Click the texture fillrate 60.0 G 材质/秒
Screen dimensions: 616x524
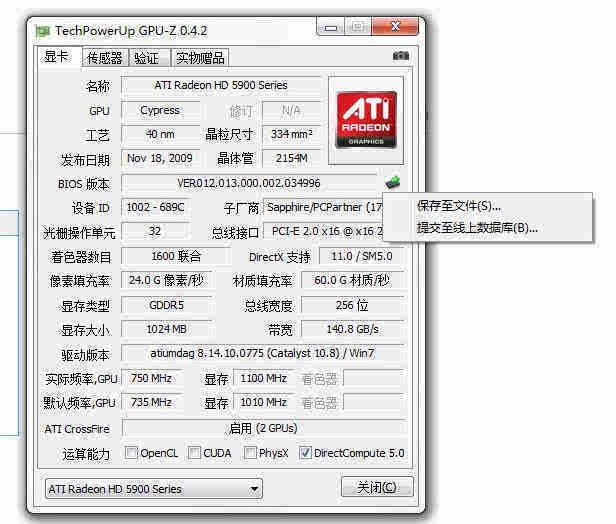click(352, 280)
